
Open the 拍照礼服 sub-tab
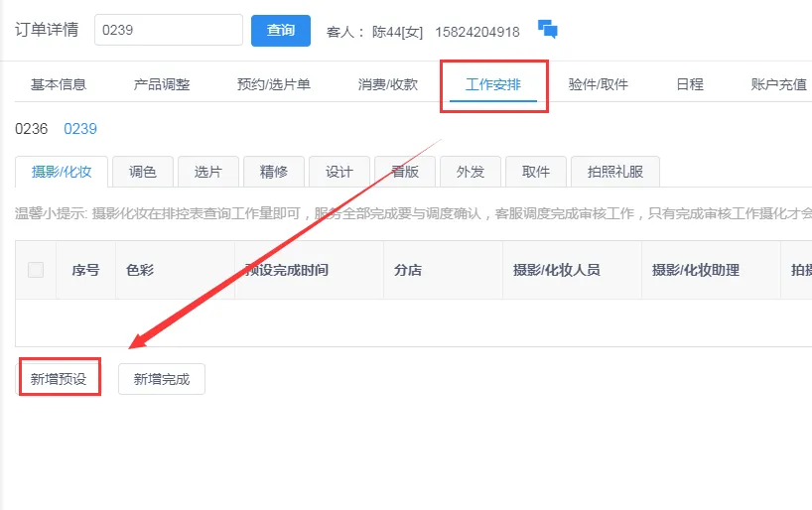click(x=615, y=172)
